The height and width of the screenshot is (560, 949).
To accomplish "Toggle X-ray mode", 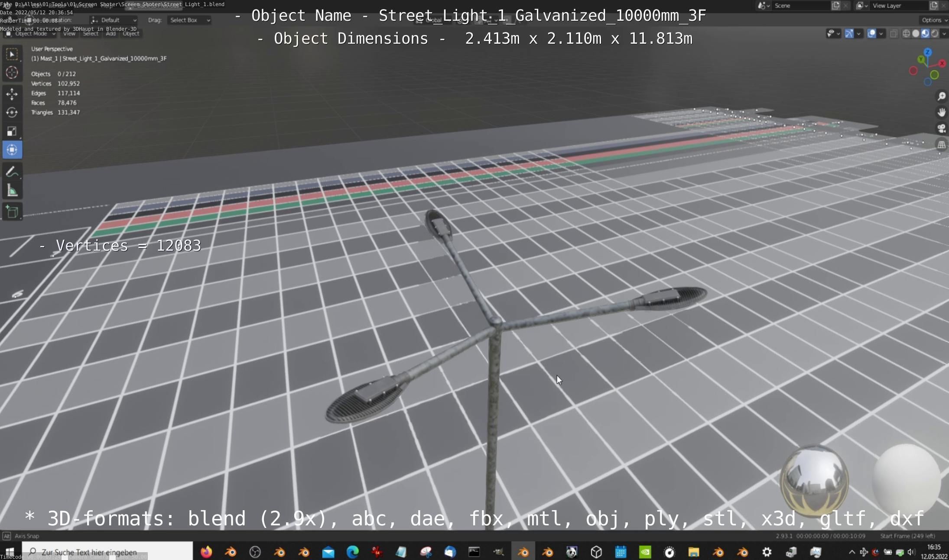I will tap(894, 33).
